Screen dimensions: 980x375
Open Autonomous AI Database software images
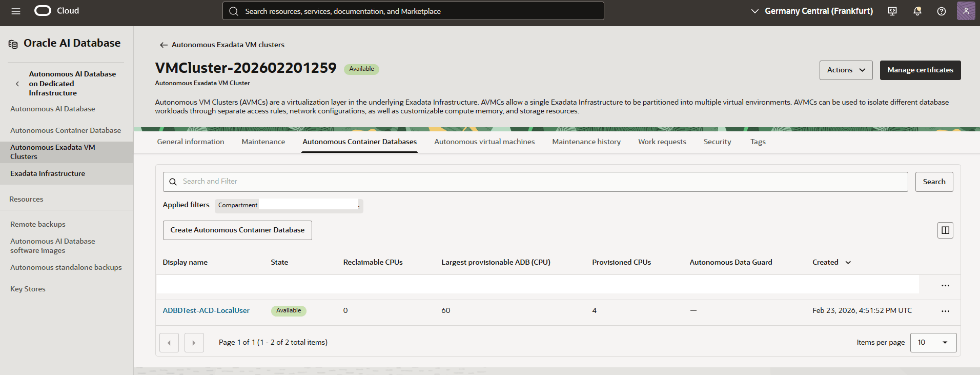click(52, 246)
